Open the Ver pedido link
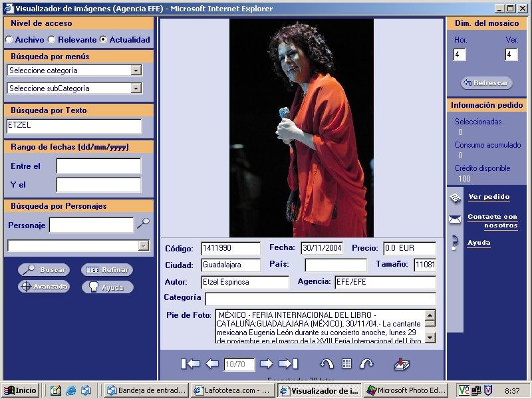Viewport: 532px width, 399px height. click(489, 197)
